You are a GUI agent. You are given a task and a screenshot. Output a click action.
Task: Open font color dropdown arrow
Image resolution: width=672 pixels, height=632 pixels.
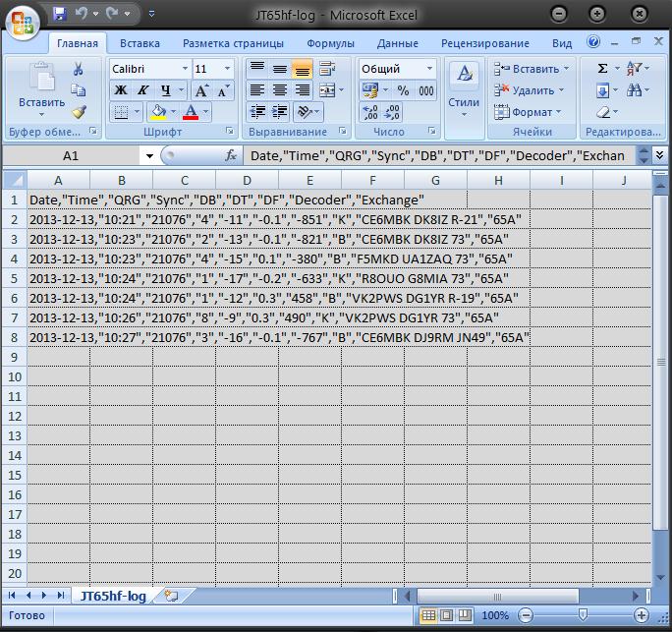pos(205,112)
